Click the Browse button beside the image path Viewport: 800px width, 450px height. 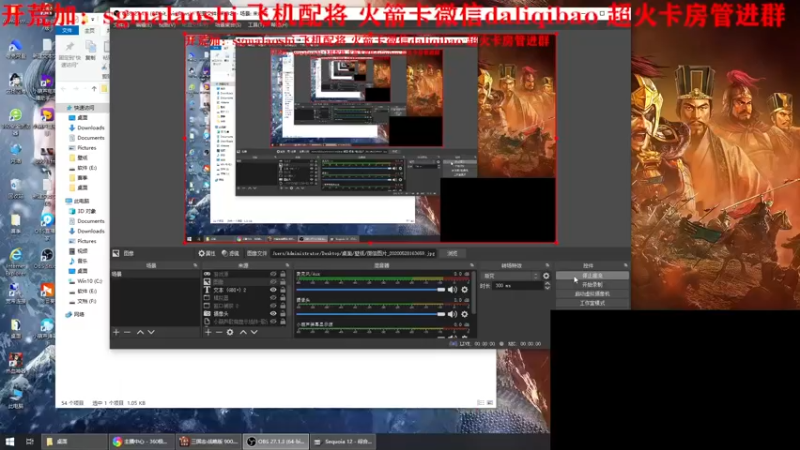(453, 254)
